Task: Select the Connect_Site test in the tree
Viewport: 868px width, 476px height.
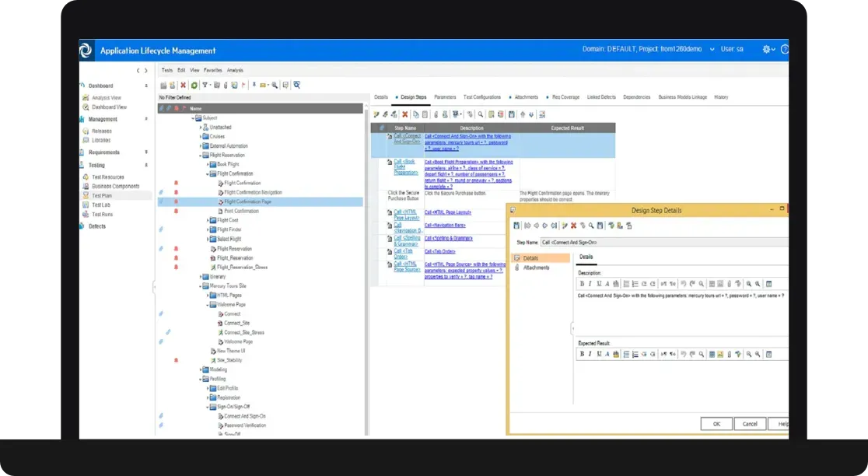Action: 237,324
